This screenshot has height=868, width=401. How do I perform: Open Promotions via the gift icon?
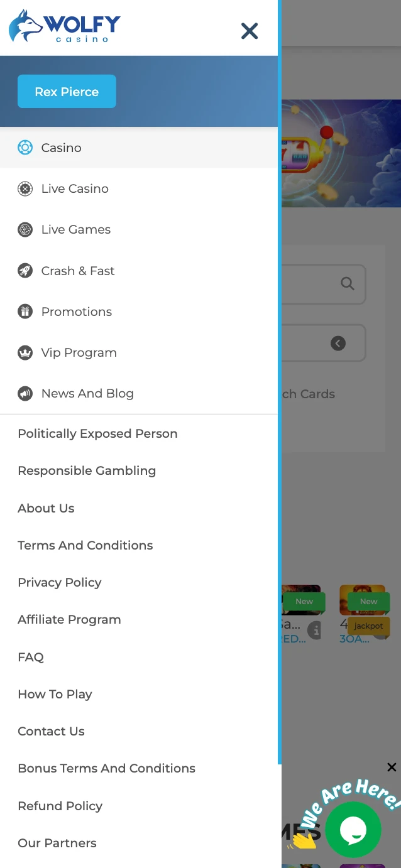click(x=25, y=312)
